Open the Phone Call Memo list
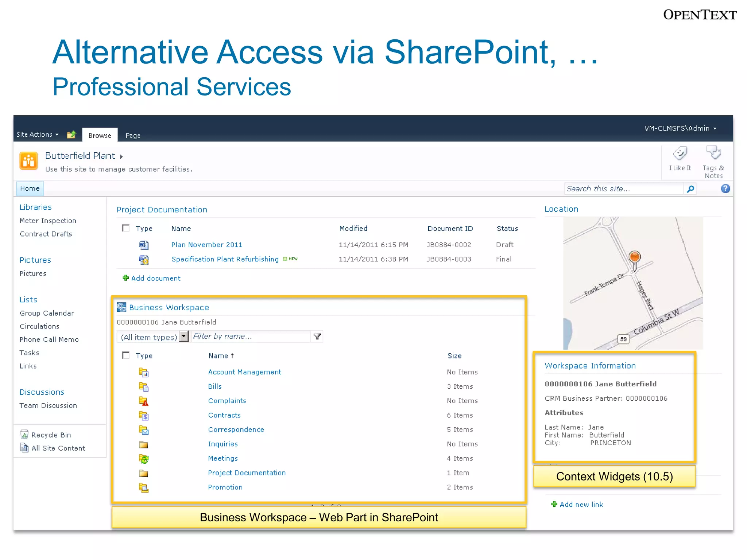747x560 pixels. click(49, 339)
